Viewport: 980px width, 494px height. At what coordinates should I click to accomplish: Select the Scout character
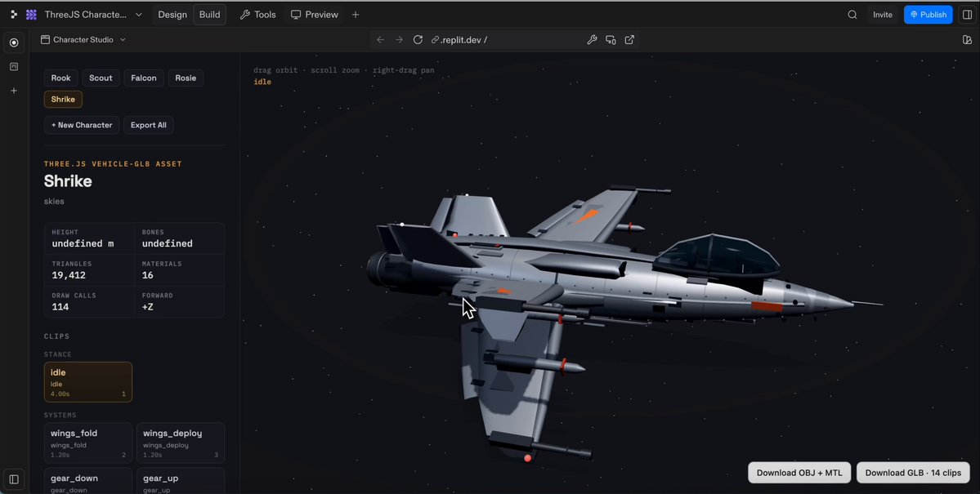(x=101, y=78)
